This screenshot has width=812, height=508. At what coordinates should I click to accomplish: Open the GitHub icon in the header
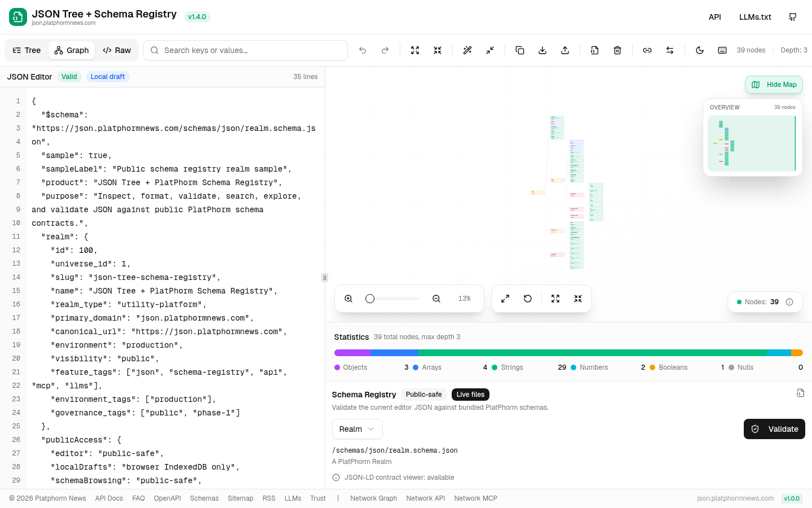coord(793,17)
